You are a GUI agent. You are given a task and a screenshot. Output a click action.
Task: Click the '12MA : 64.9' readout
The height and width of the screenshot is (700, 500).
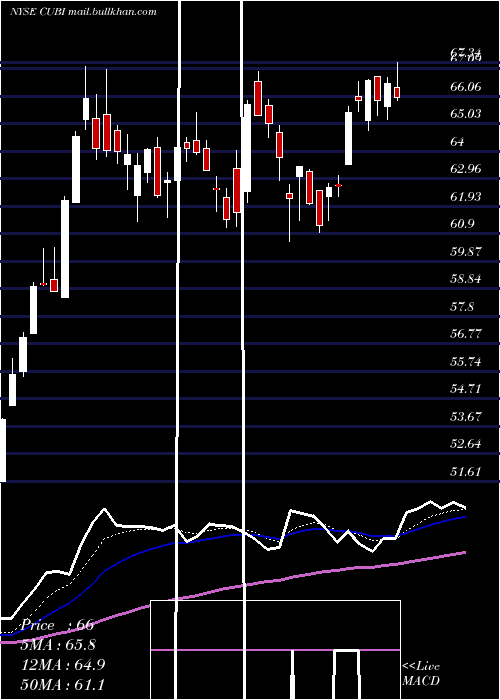tap(63, 665)
